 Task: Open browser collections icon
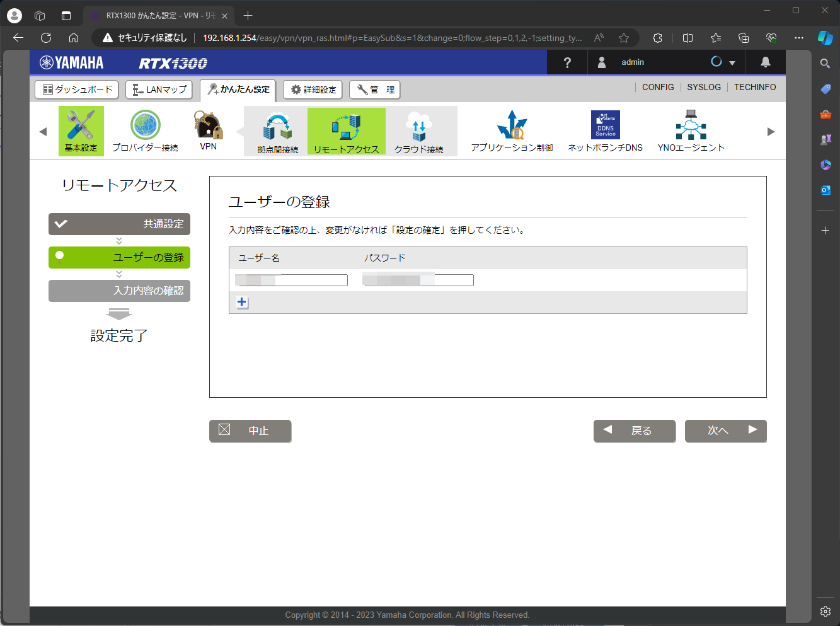[x=744, y=38]
